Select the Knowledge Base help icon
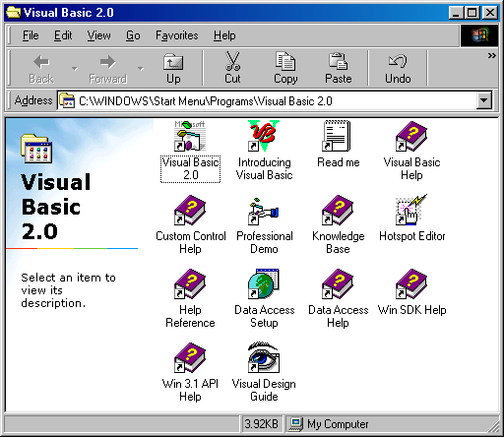Screen dimensions: 504x437 coord(338,210)
